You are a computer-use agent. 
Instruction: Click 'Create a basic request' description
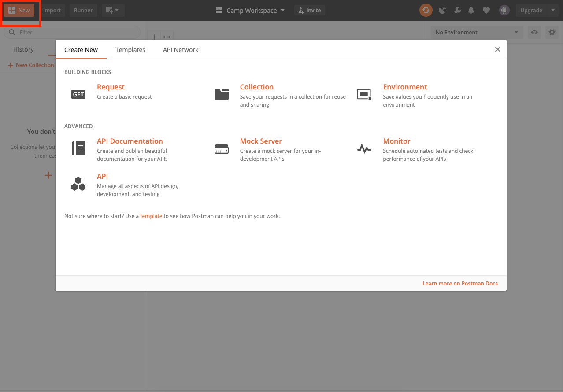124,97
